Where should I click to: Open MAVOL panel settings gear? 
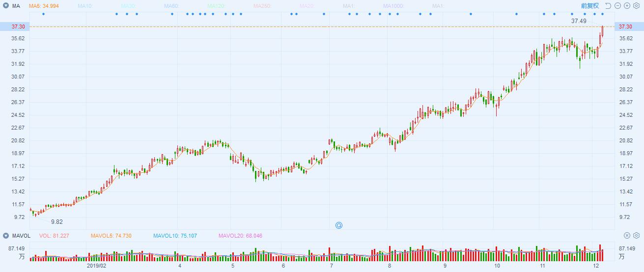coord(636,236)
